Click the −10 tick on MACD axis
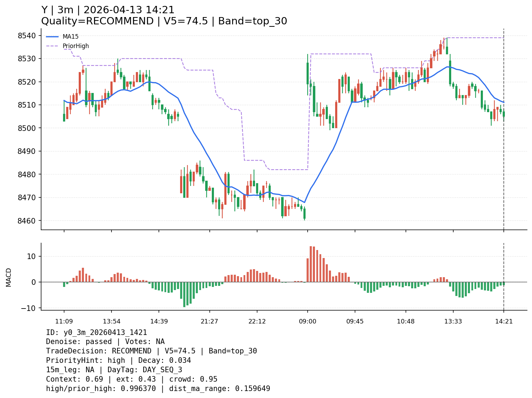This screenshot has width=532, height=398. (29, 308)
